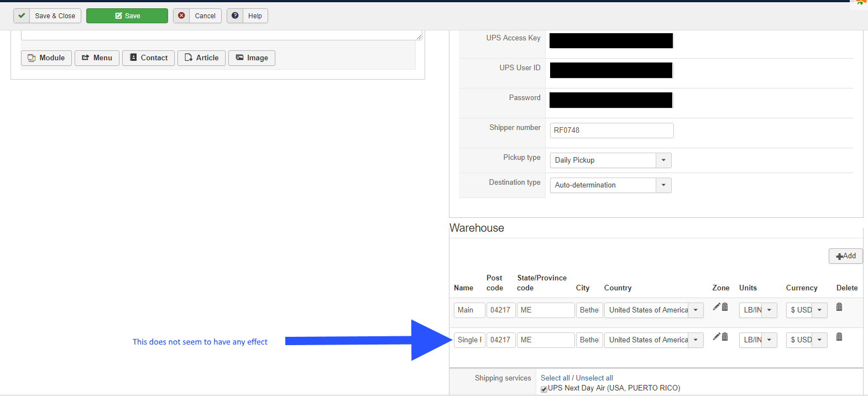Image resolution: width=868 pixels, height=396 pixels.
Task: Clear the zone with the Main row's trash icon
Action: click(x=725, y=307)
